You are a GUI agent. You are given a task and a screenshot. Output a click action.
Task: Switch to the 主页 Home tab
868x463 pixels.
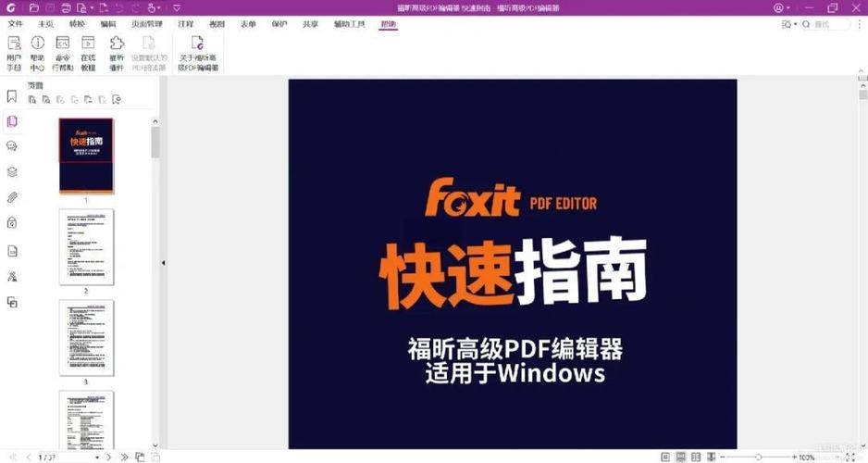[x=46, y=24]
